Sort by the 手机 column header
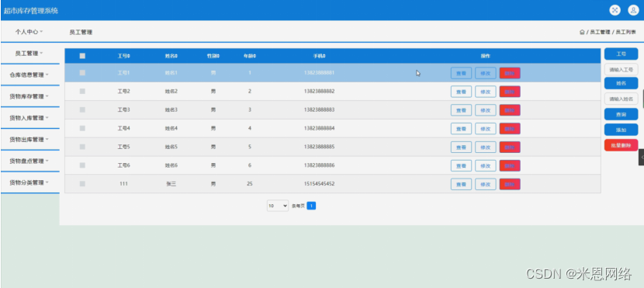The height and width of the screenshot is (288, 644). 319,56
